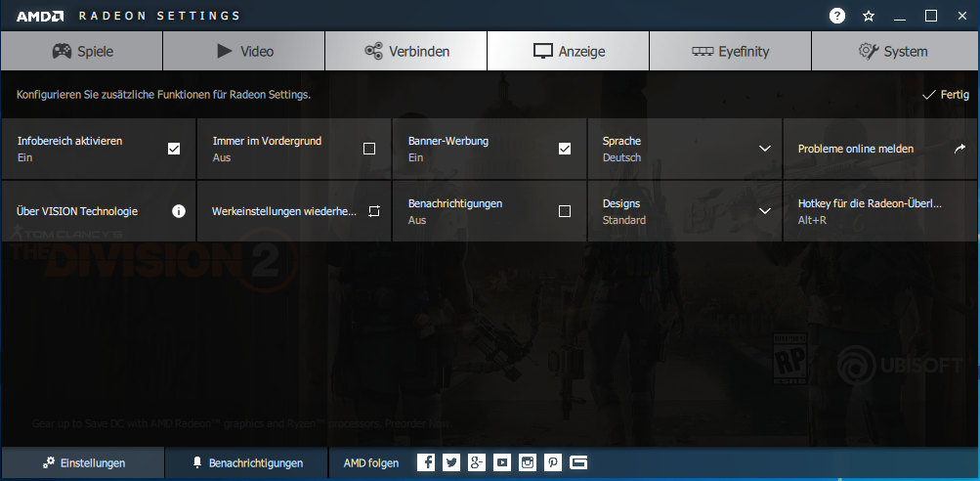Click the Über VISION Technologie info icon
The width and height of the screenshot is (980, 481).
pos(179,211)
